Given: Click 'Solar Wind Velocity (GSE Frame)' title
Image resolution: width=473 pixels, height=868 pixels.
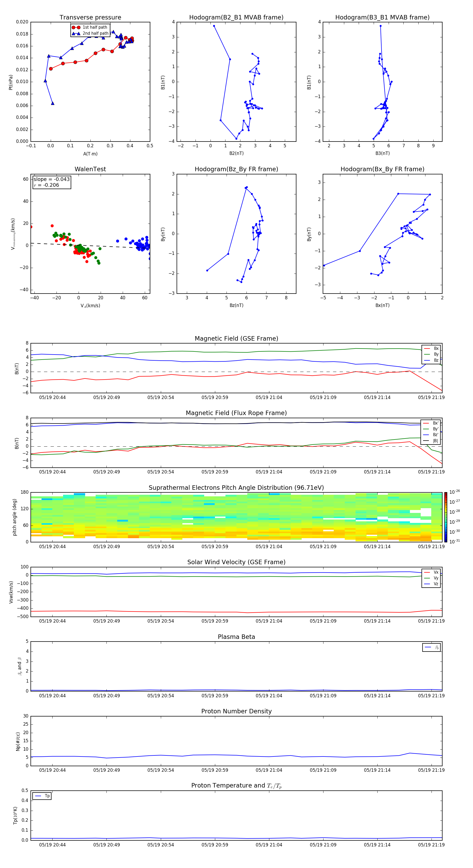Looking at the screenshot, I should tap(236, 562).
